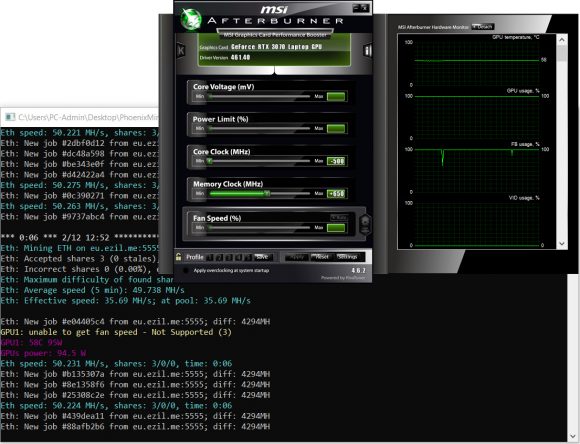The image size is (580, 444).
Task: Click the GeForce RTX 3070 Laptop GPU name
Action: [x=276, y=47]
